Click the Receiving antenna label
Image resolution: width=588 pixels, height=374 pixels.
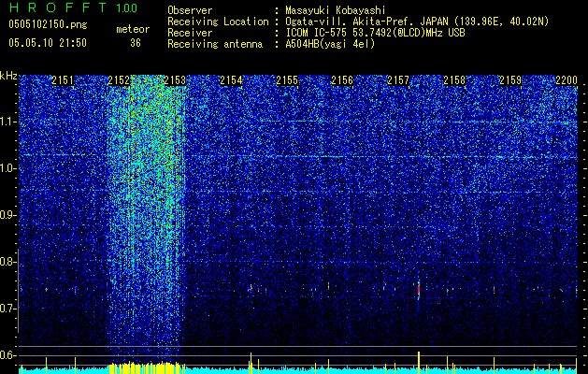point(215,44)
